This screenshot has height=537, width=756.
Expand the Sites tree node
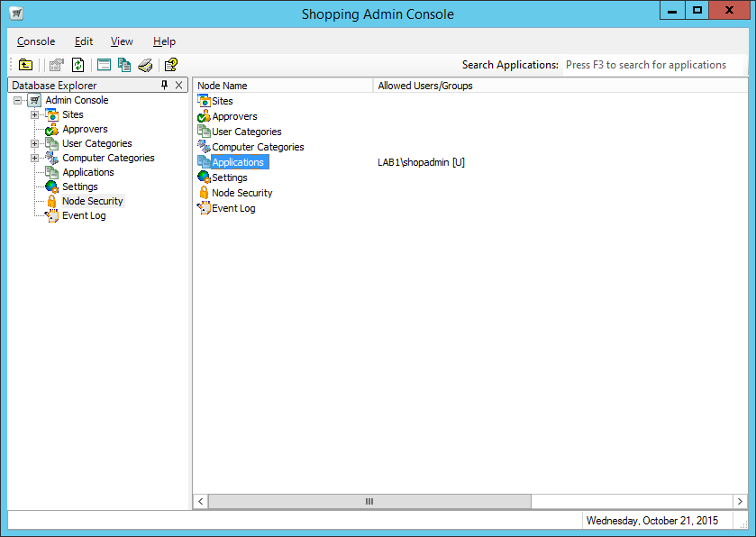pos(34,114)
